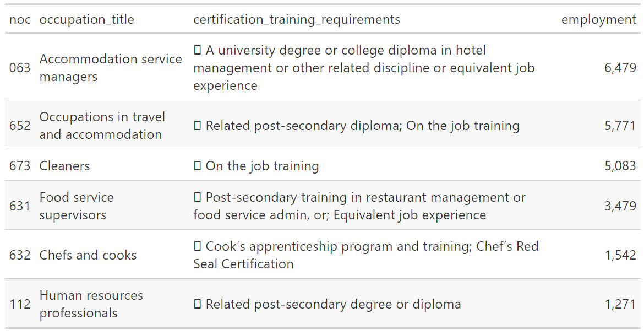Click the bullet glyph in the travel and accommodation row
644x335 pixels.
pyautogui.click(x=198, y=126)
